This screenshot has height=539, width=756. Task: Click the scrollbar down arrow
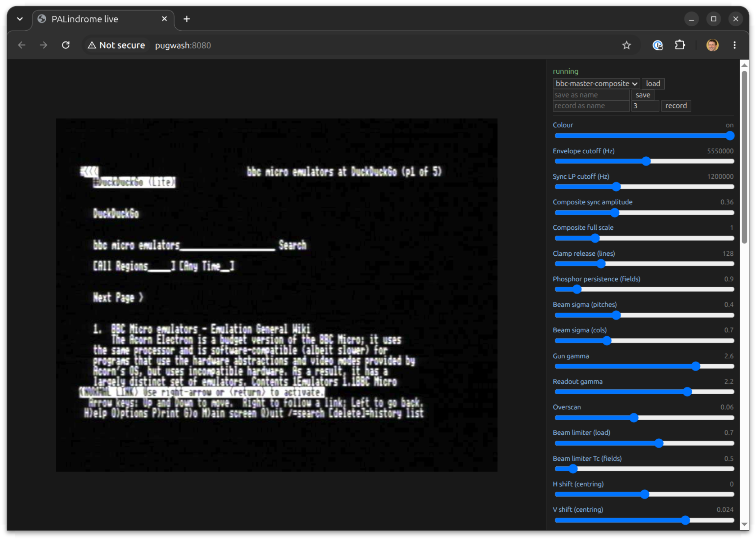point(744,525)
